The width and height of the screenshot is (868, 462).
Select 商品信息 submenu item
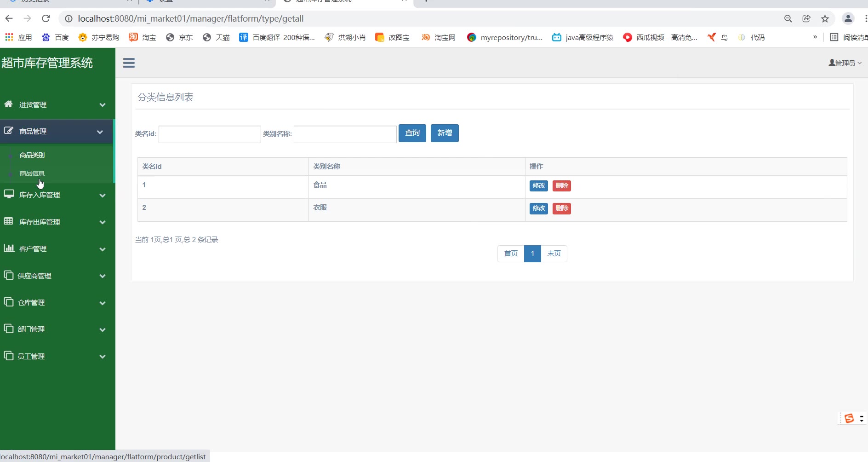32,173
